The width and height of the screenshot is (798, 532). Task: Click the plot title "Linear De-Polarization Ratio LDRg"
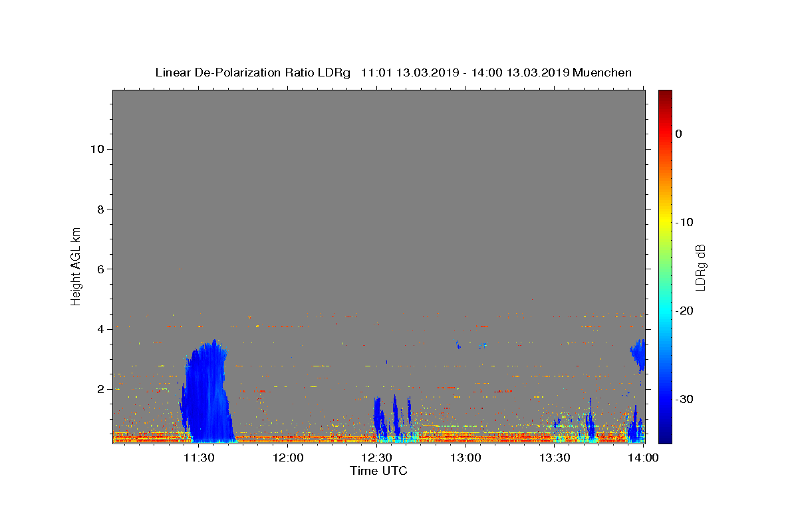[x=253, y=72]
